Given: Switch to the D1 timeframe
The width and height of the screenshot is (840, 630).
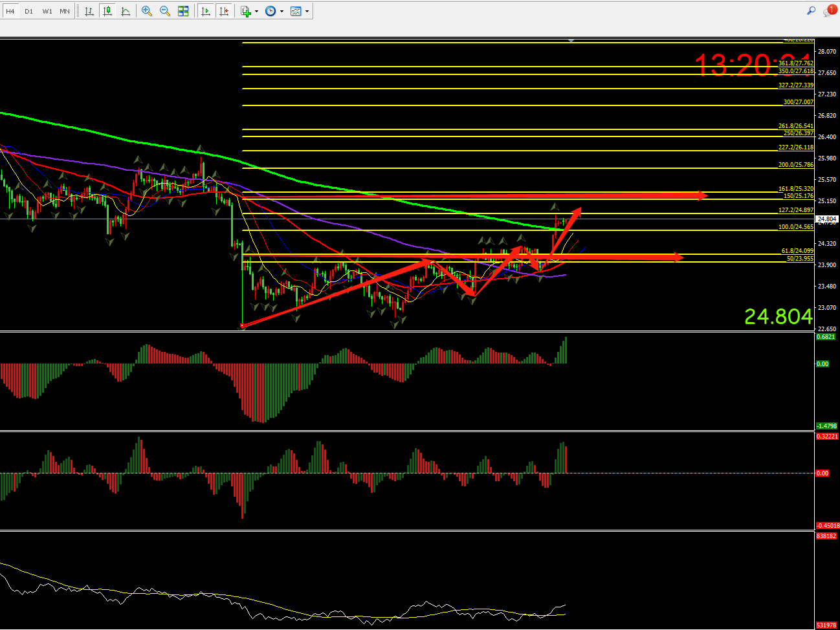Looking at the screenshot, I should [28, 11].
